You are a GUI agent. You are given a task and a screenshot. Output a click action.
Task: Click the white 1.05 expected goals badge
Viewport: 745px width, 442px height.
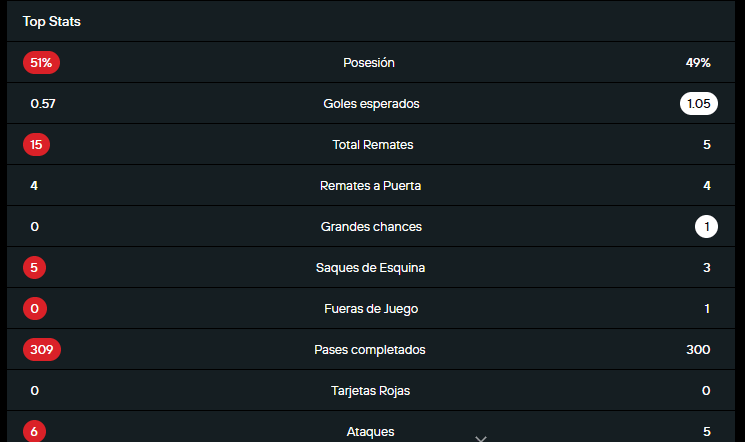[698, 103]
